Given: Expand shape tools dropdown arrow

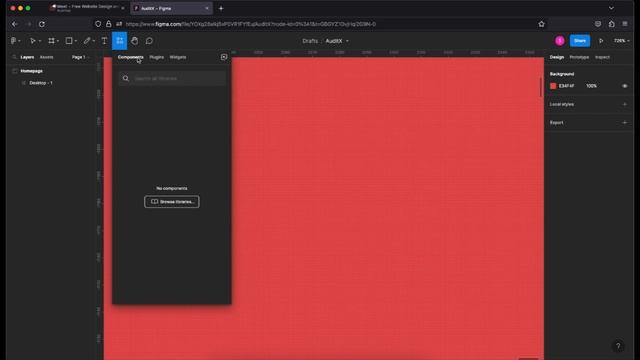Looking at the screenshot, I should tap(76, 41).
